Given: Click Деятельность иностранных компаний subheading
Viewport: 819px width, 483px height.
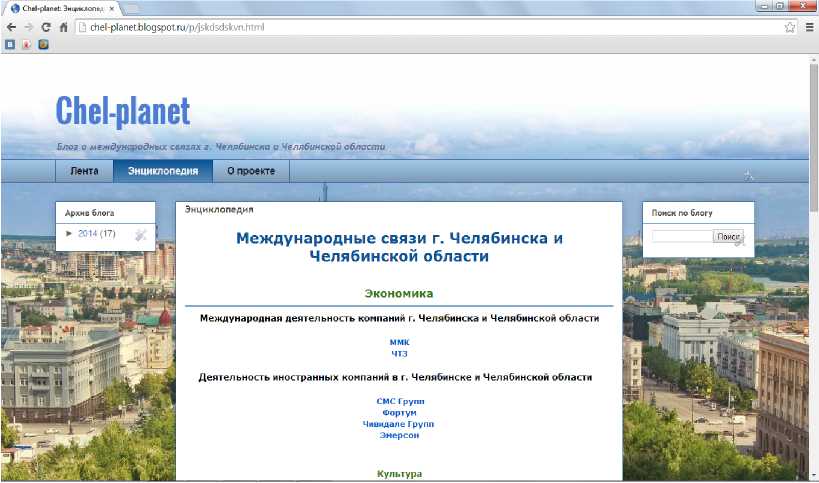Looking at the screenshot, I should tap(395, 377).
